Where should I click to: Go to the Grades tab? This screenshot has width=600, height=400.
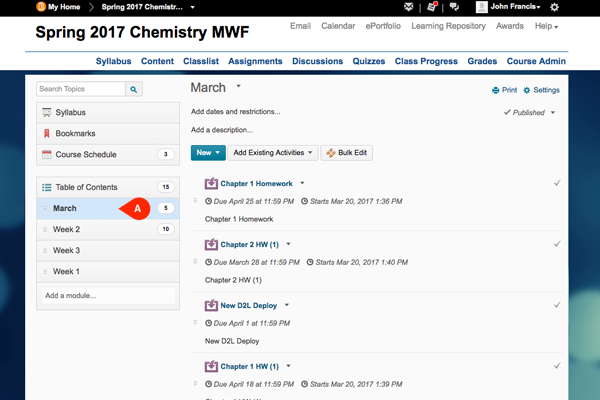tap(483, 61)
